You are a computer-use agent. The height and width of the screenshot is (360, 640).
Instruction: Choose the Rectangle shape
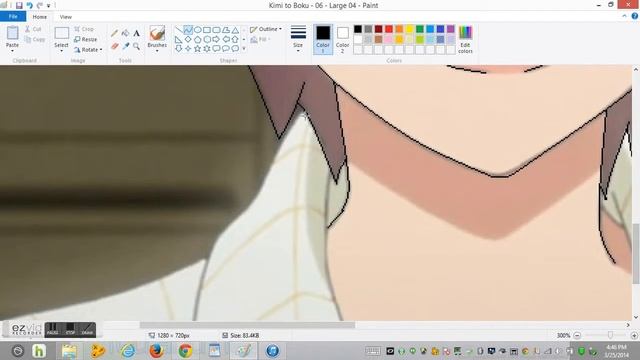[207, 30]
